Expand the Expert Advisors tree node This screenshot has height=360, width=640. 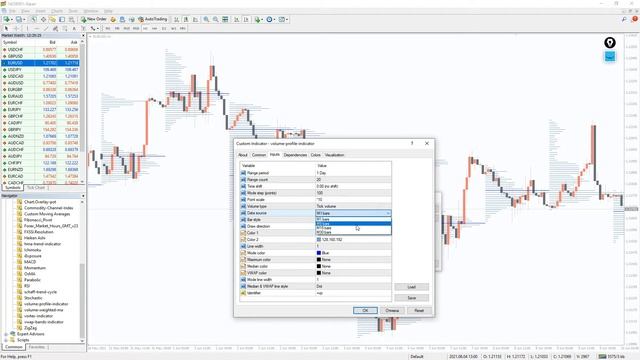6,334
